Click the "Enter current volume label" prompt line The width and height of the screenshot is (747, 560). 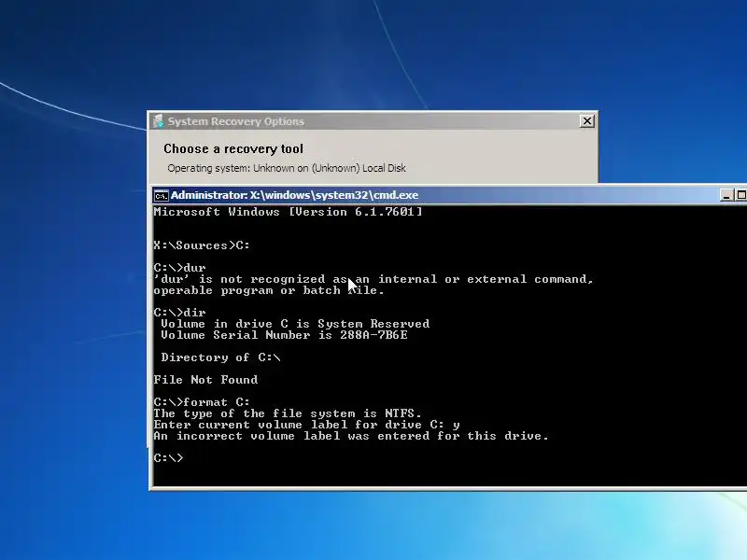306,425
